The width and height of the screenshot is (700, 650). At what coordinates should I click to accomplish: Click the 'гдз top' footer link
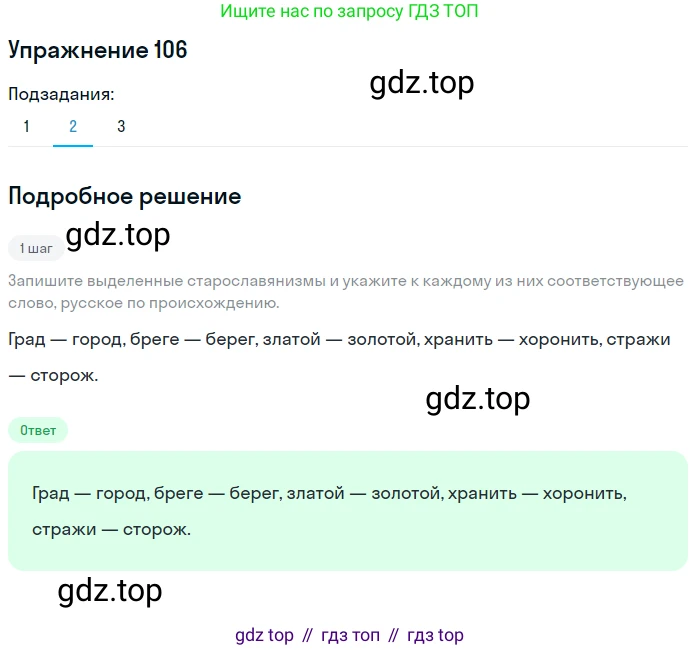click(436, 635)
